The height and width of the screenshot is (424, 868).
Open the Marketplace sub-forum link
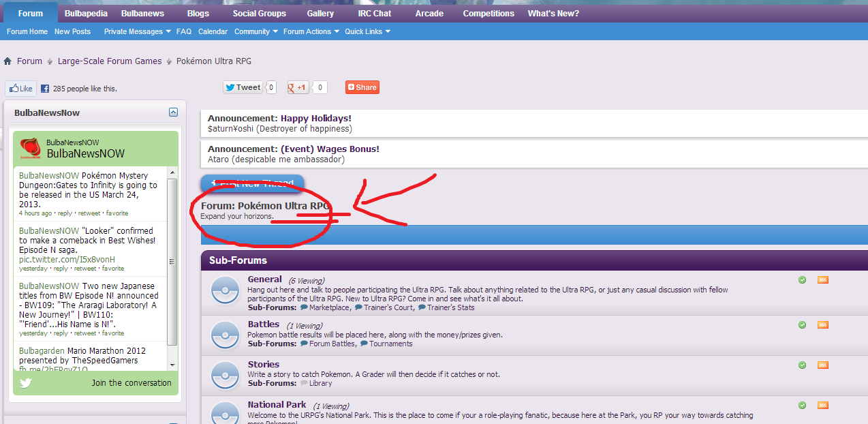click(x=330, y=307)
